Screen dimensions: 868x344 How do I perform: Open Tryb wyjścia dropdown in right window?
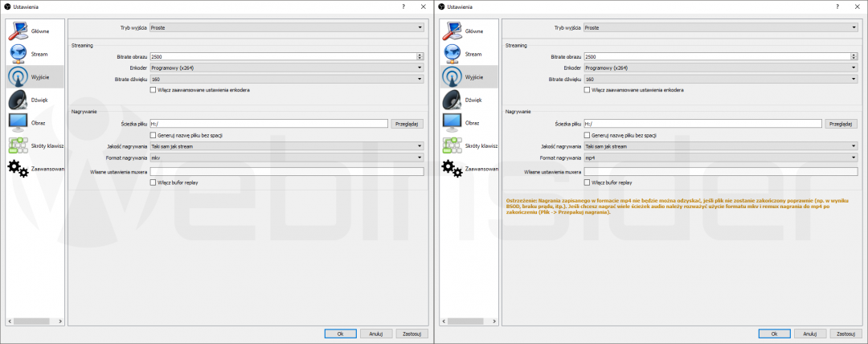point(719,27)
